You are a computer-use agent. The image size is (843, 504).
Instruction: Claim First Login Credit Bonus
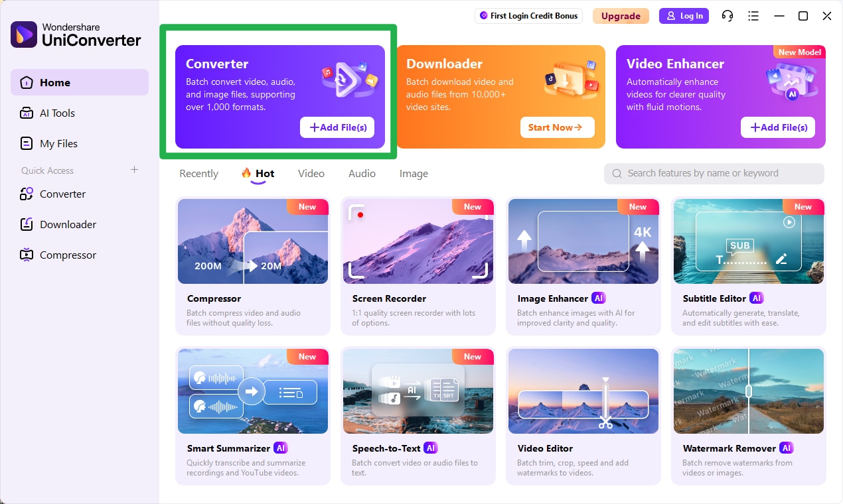coord(528,16)
